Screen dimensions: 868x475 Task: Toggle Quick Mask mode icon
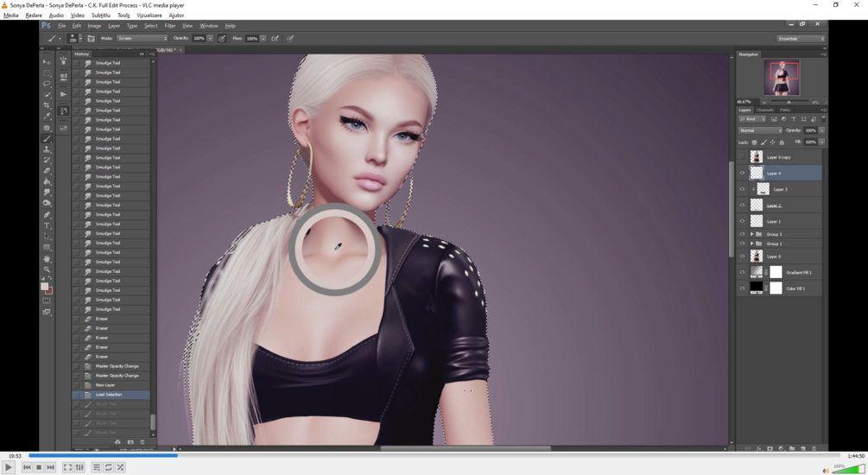point(47,301)
